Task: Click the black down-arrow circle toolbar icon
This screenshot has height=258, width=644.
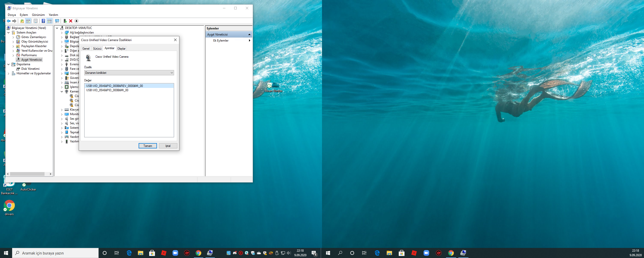Action: (76, 21)
